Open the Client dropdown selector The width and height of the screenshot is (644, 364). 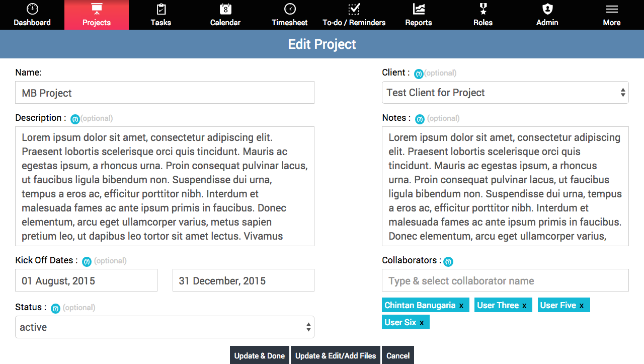click(x=505, y=93)
